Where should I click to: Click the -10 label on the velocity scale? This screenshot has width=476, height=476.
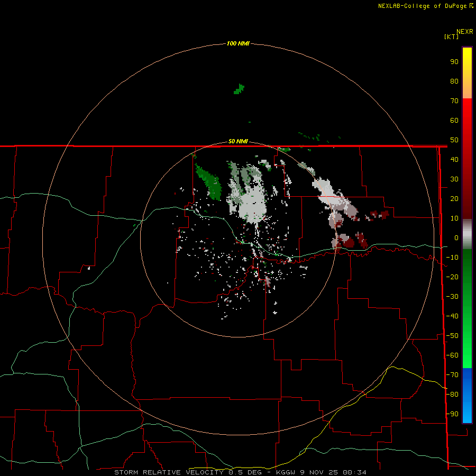coord(452,258)
